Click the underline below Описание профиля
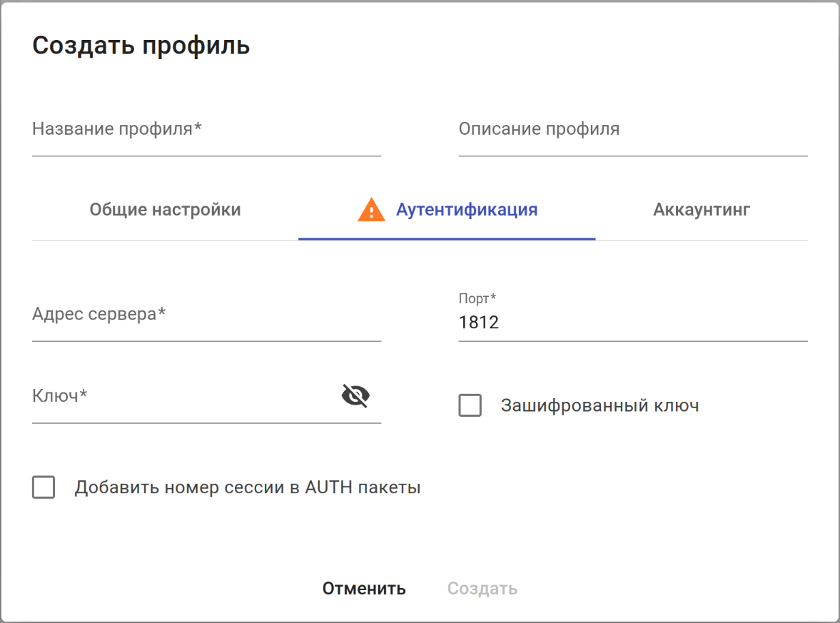This screenshot has height=623, width=840. coord(632,156)
